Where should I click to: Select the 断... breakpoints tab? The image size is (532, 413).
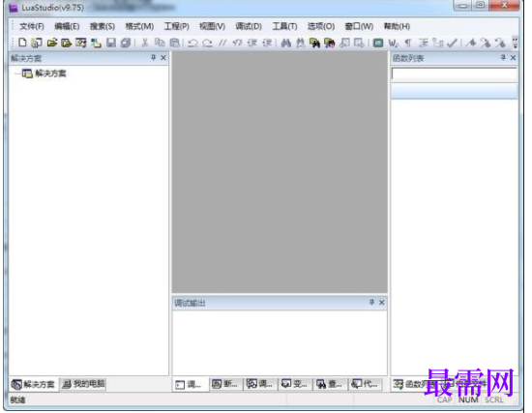[x=225, y=384]
